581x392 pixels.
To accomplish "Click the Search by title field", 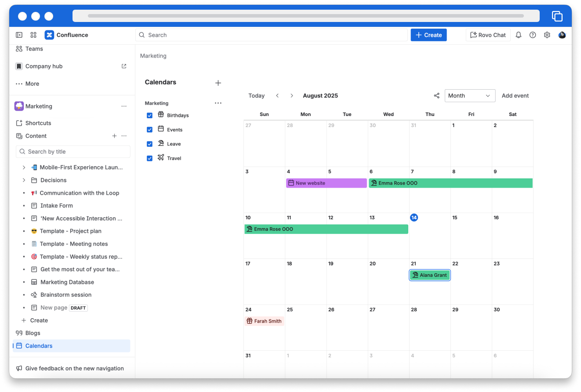I will coord(73,152).
